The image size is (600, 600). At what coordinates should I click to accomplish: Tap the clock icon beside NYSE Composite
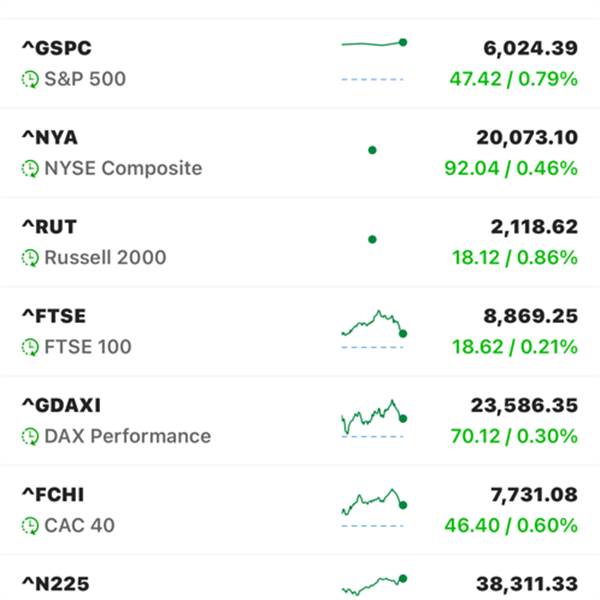click(x=30, y=169)
